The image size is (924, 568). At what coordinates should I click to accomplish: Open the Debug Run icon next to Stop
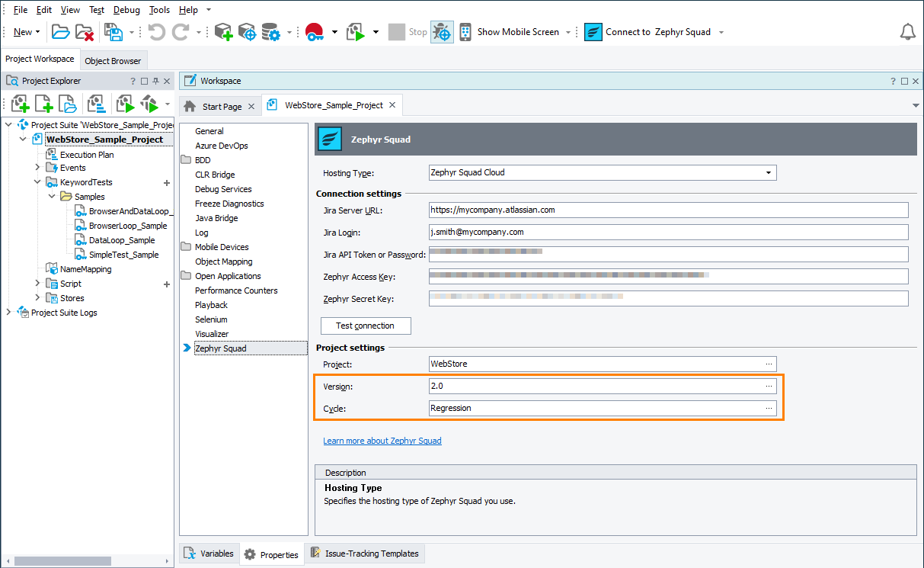point(442,31)
